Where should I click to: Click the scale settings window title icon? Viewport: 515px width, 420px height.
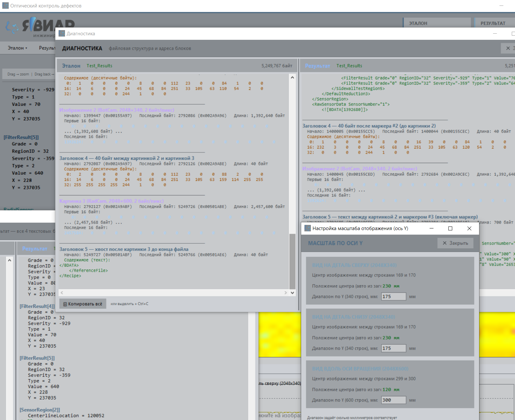[x=308, y=228]
